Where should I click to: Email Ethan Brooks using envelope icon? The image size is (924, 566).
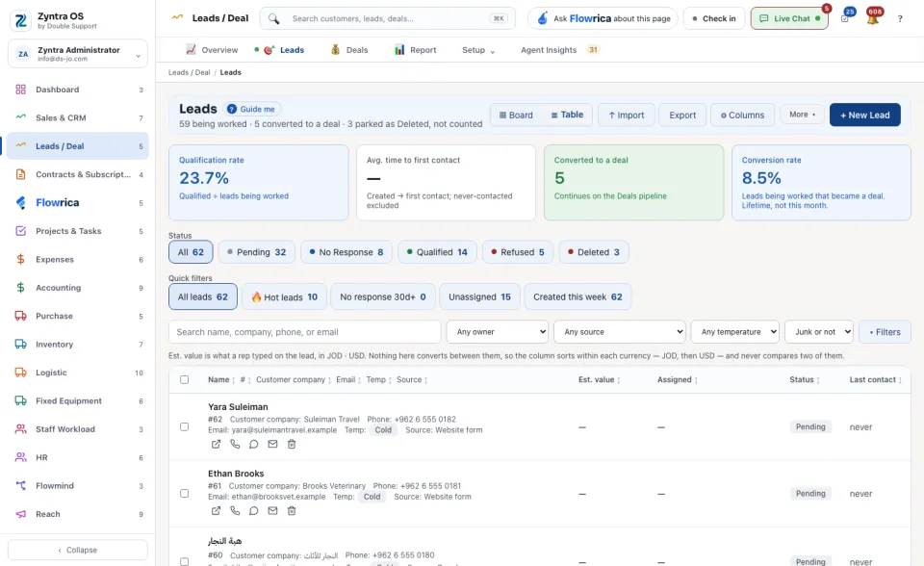(272, 510)
